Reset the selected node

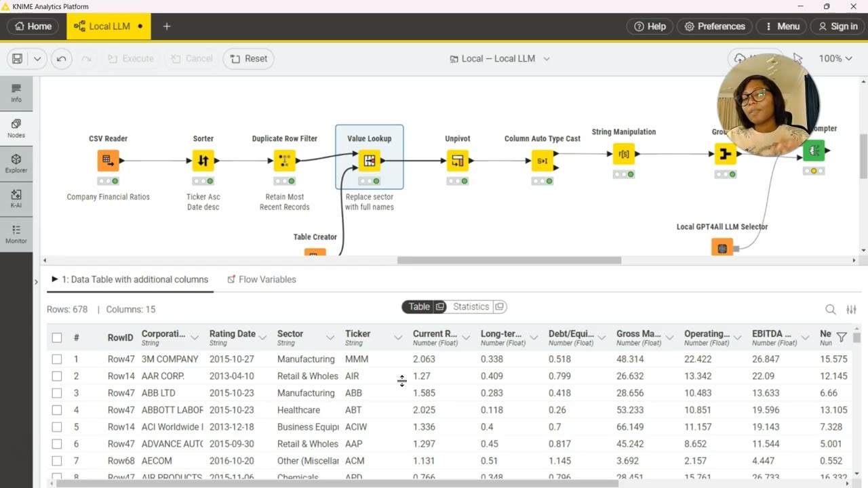point(248,58)
